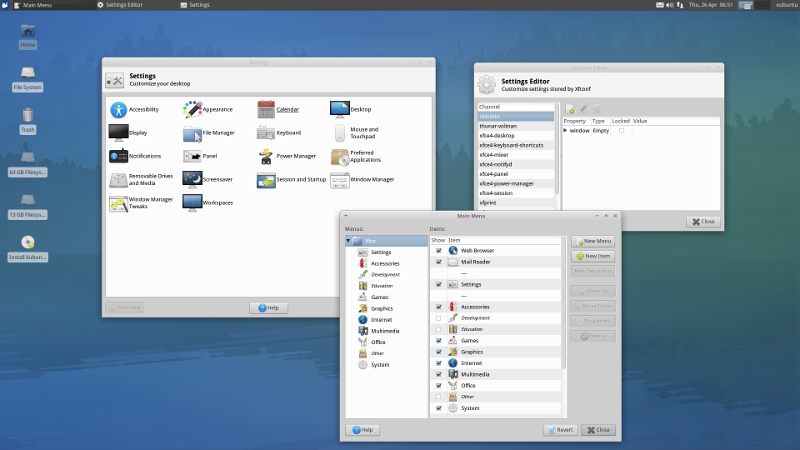Click the volume icon in the top panel
Viewport: 800px width, 450px height.
point(669,5)
